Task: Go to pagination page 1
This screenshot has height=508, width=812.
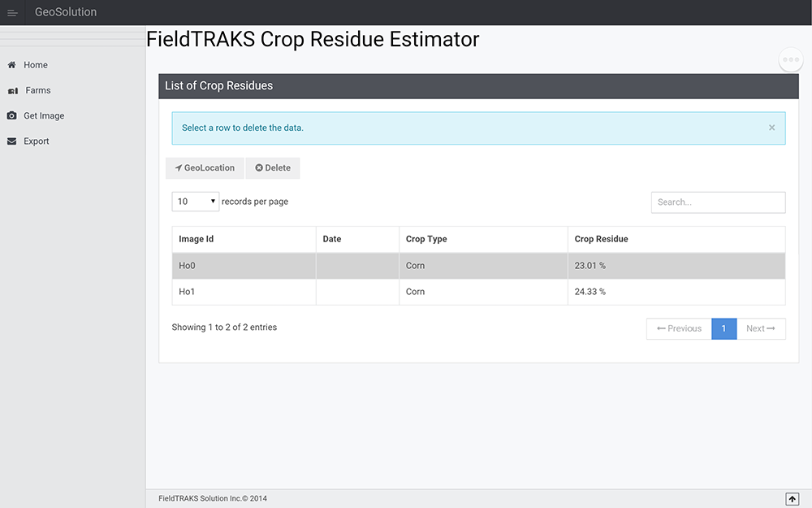Action: pos(723,328)
